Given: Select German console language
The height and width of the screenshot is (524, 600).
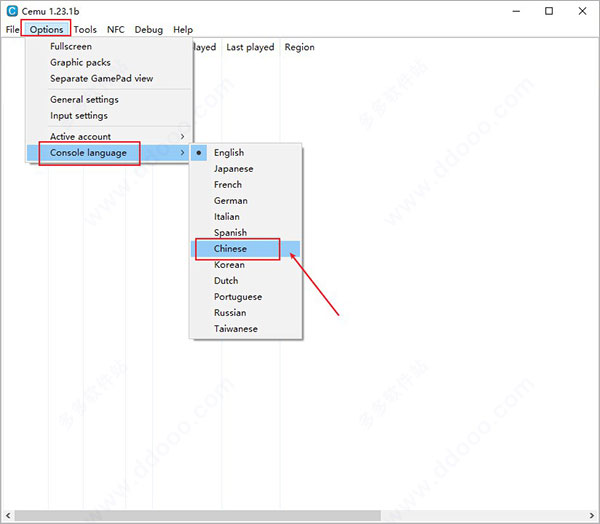Looking at the screenshot, I should click(x=246, y=201).
